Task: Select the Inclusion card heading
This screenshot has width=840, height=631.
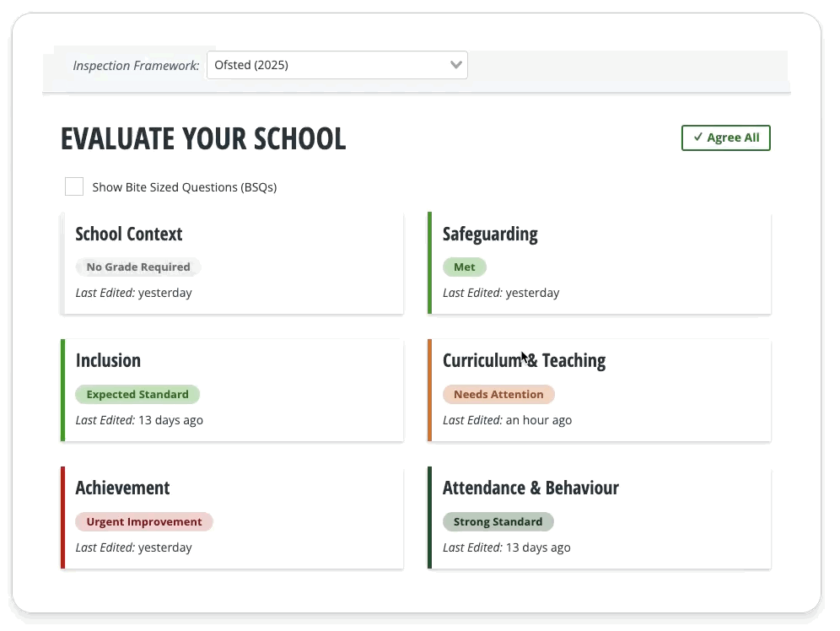Action: tap(108, 361)
